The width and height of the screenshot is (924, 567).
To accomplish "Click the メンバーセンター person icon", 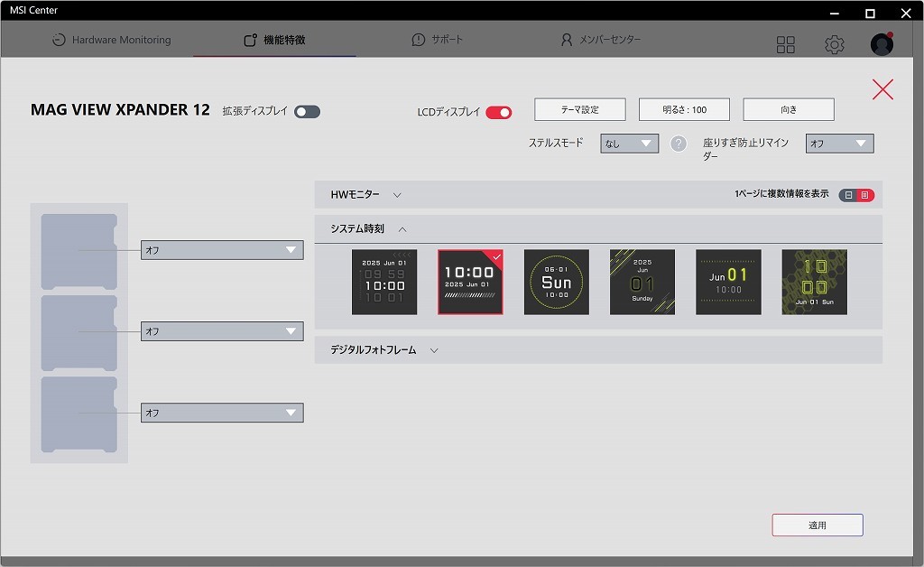I will point(566,40).
